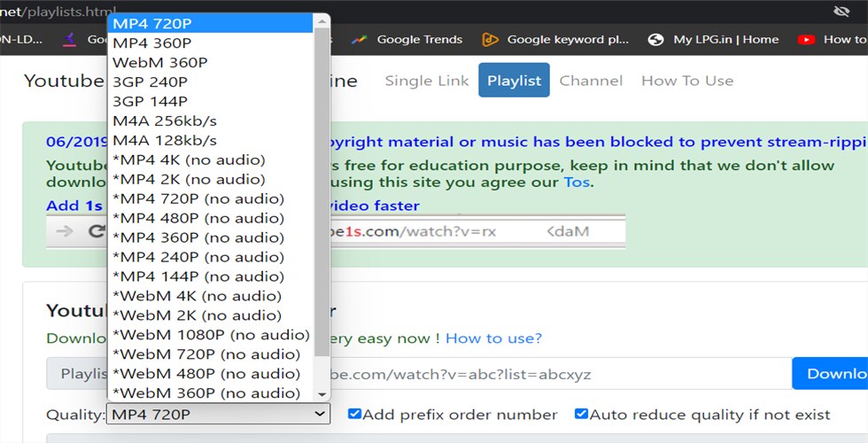Open the Single Link tab
This screenshot has width=868, height=443.
(427, 81)
